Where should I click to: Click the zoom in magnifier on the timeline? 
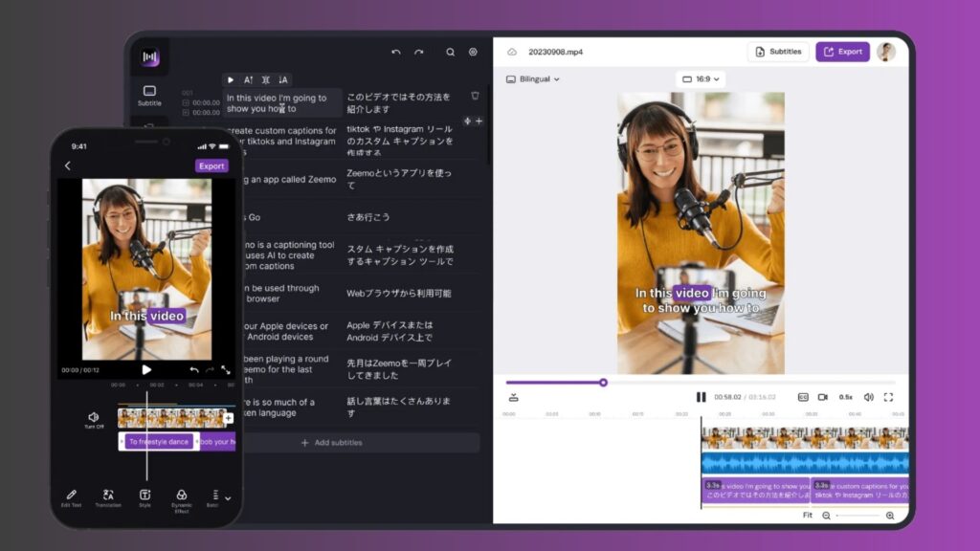point(890,516)
